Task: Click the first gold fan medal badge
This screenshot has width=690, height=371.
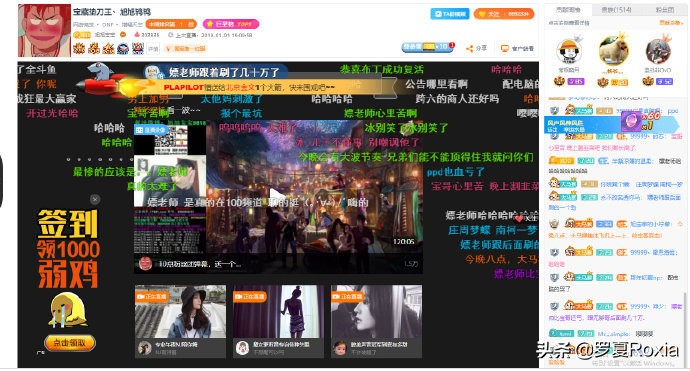Action: (x=79, y=48)
